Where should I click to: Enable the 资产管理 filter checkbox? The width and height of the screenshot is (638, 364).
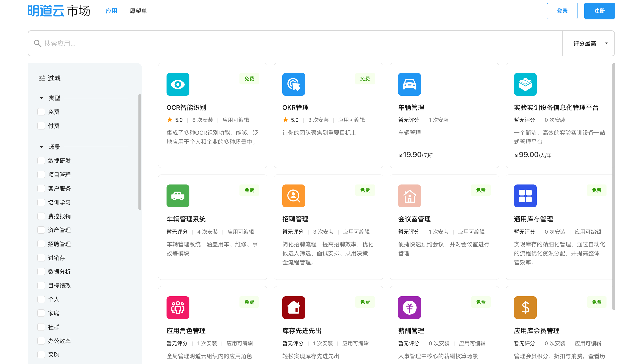click(41, 230)
